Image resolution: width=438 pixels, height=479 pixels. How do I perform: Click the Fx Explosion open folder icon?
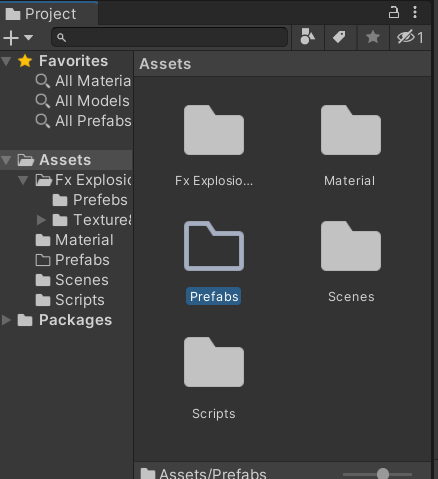click(x=43, y=180)
